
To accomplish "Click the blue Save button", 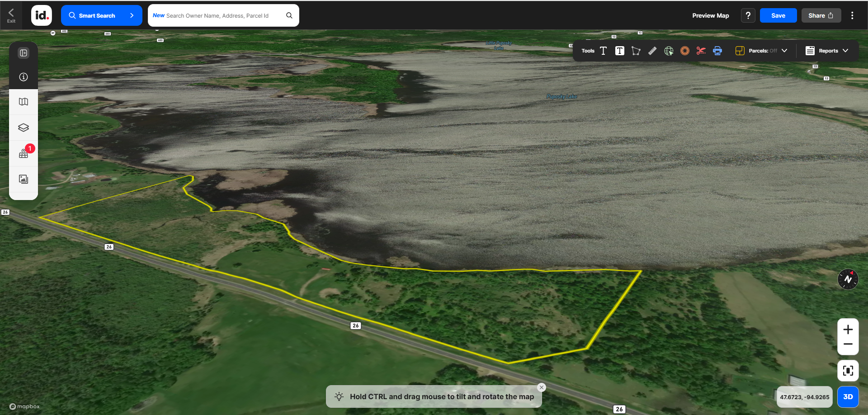I will point(778,15).
